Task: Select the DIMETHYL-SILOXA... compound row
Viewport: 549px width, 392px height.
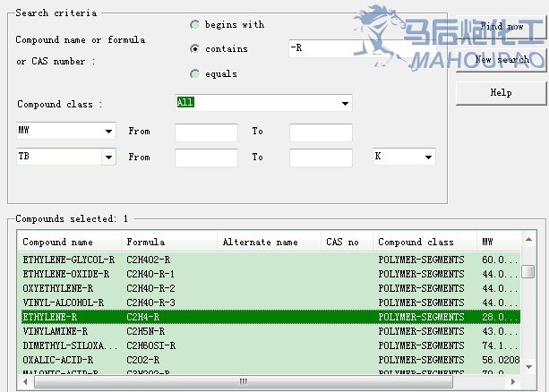Action: 269,345
